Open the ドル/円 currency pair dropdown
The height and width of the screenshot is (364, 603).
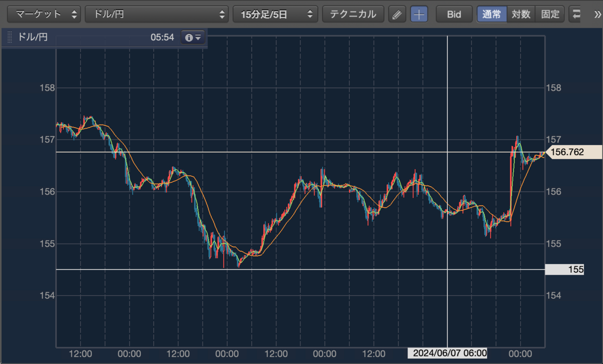[157, 14]
